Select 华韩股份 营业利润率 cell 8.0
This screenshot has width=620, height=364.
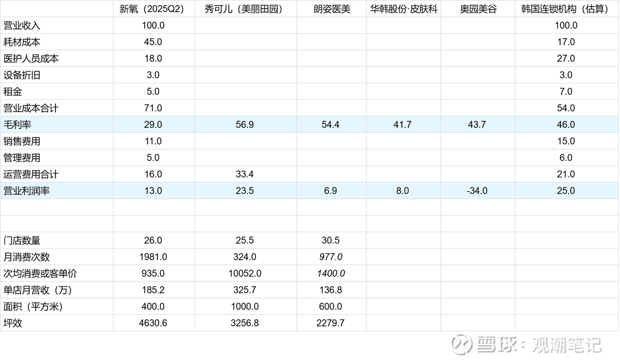402,191
